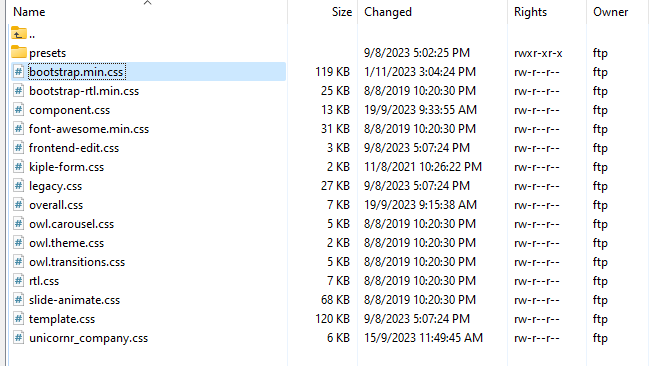Sort by the Changed column header
The height and width of the screenshot is (366, 659).
point(387,12)
